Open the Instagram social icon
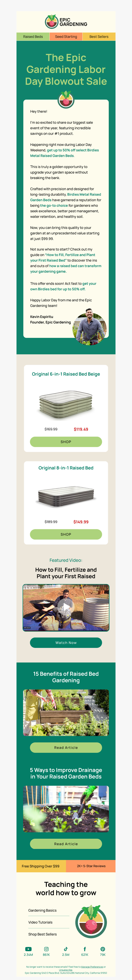The image size is (132, 980). [46, 949]
